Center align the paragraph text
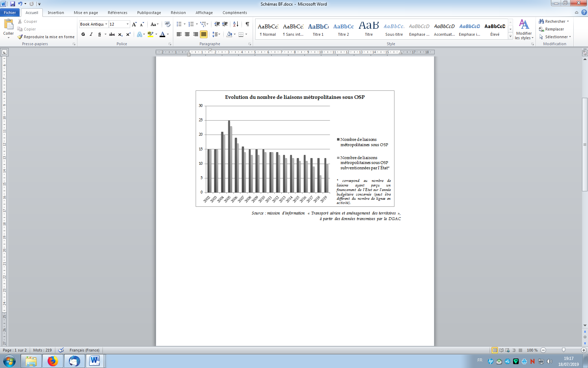This screenshot has height=368, width=588. 187,34
